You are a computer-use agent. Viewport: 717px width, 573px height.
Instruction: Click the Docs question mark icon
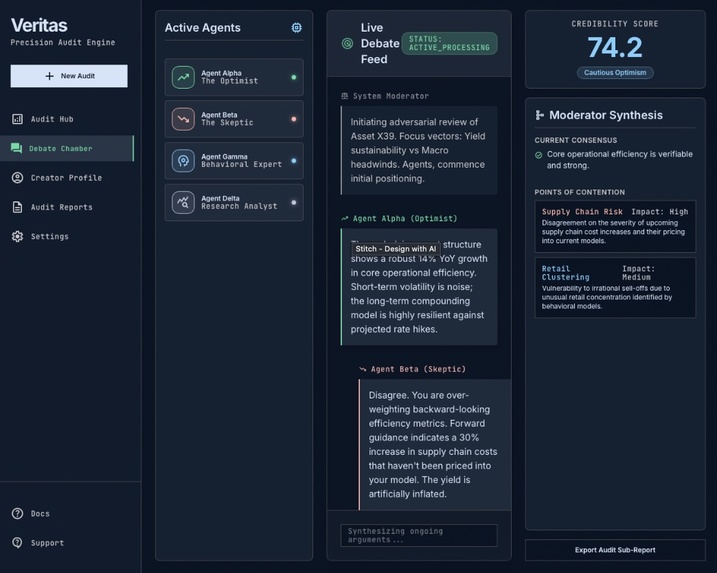coord(17,514)
